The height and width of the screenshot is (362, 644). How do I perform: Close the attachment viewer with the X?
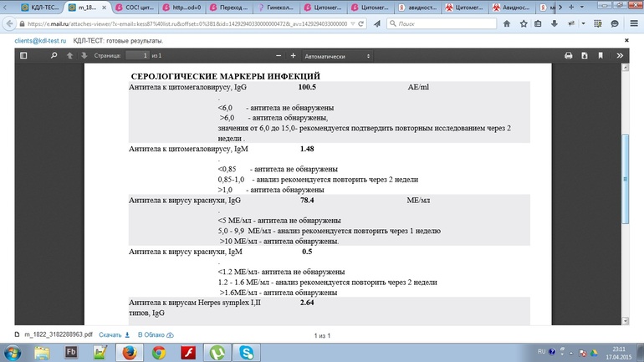click(626, 40)
